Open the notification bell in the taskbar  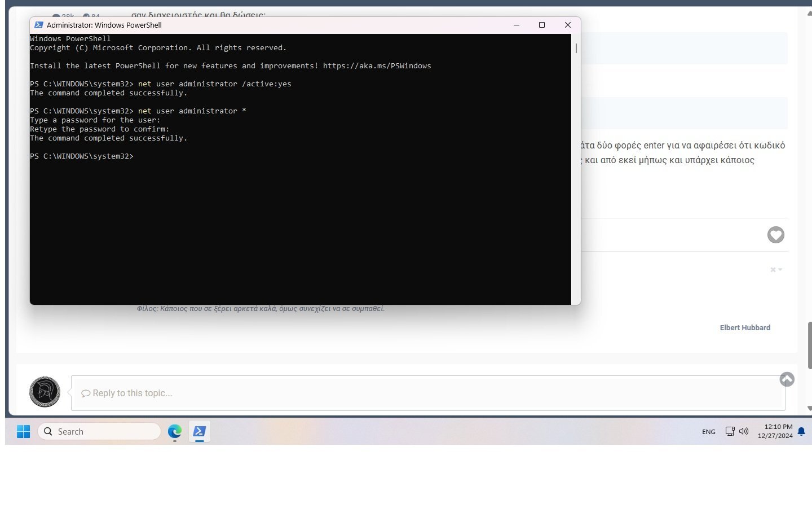click(x=801, y=432)
